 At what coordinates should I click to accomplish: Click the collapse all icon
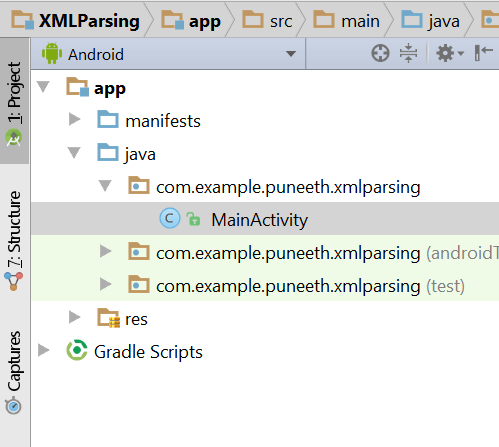(x=408, y=53)
